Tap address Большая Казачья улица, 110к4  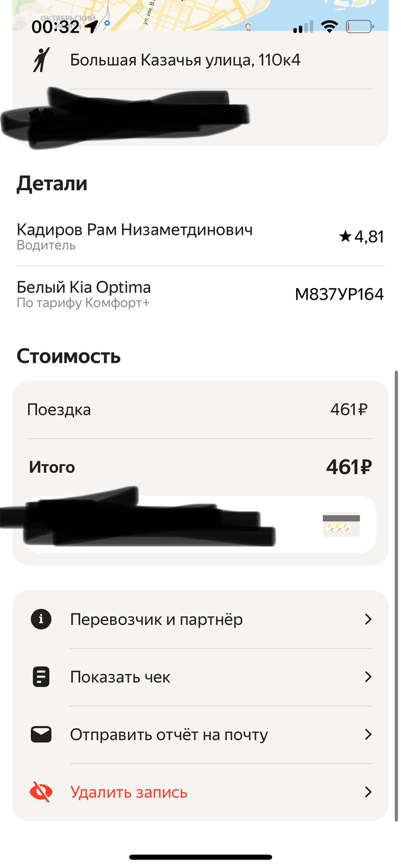point(185,60)
